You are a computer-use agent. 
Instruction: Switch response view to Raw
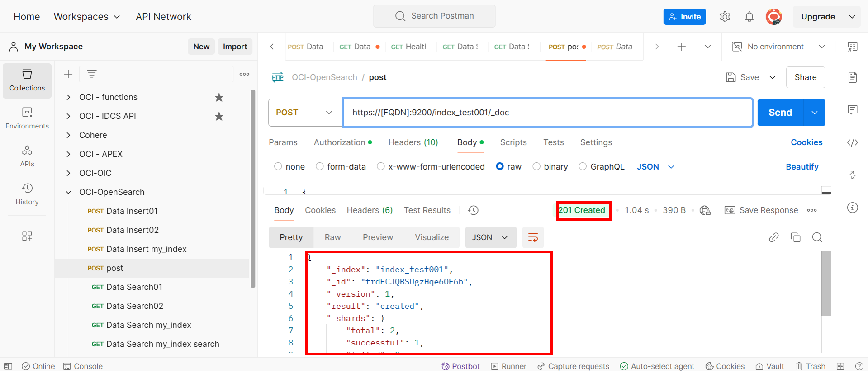tap(333, 237)
